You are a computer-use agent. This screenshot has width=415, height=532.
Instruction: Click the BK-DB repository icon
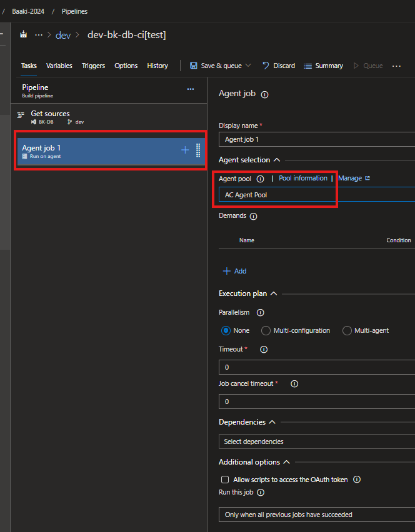[34, 122]
